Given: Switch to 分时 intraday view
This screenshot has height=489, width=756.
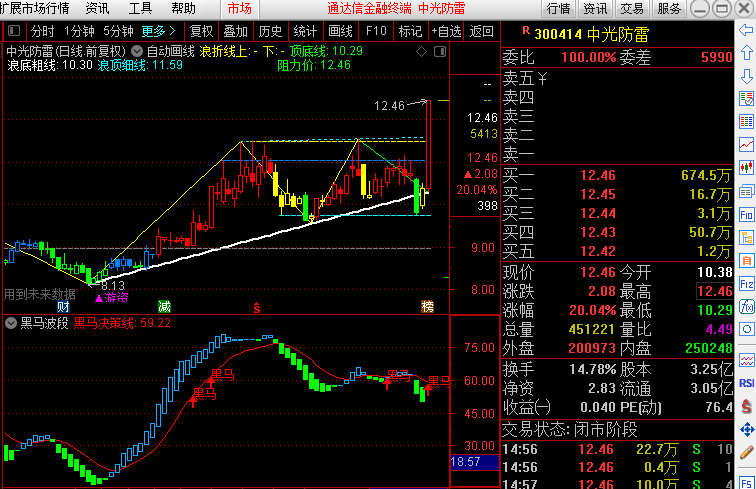Looking at the screenshot, I should point(42,31).
